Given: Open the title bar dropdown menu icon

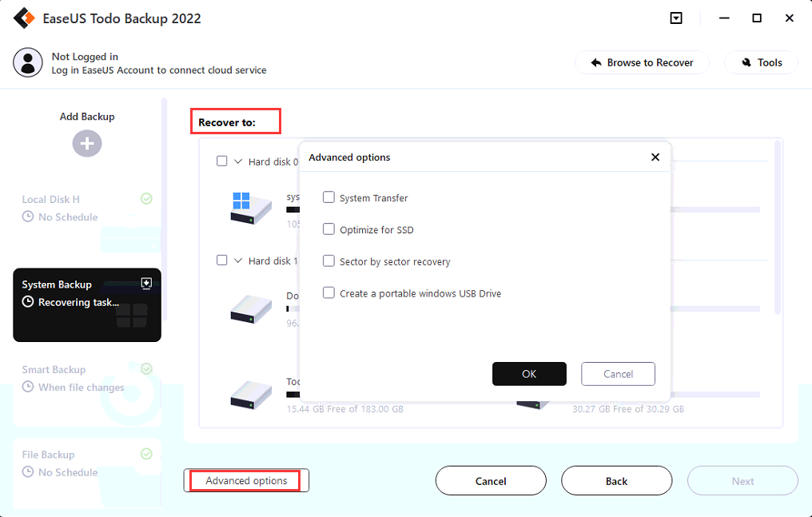Looking at the screenshot, I should (x=676, y=18).
